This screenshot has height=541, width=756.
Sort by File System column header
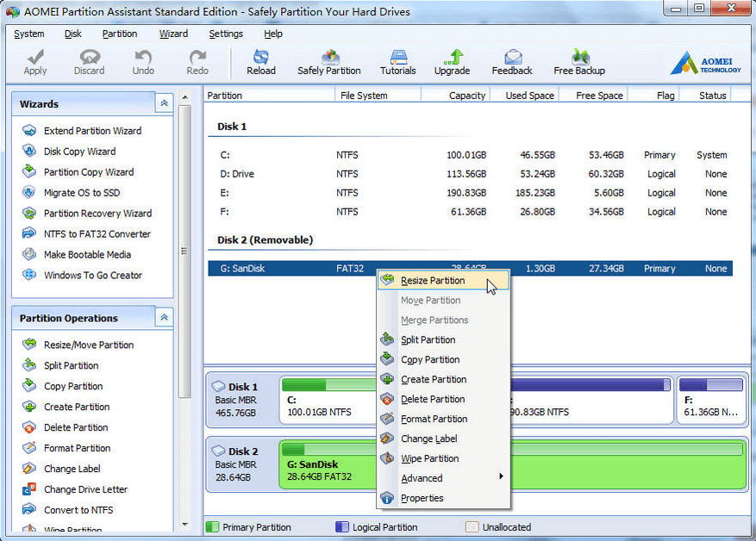(378, 96)
